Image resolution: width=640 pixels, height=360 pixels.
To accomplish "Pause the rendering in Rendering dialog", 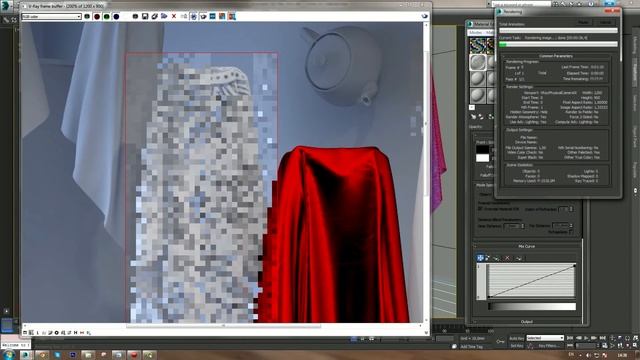I will click(584, 22).
